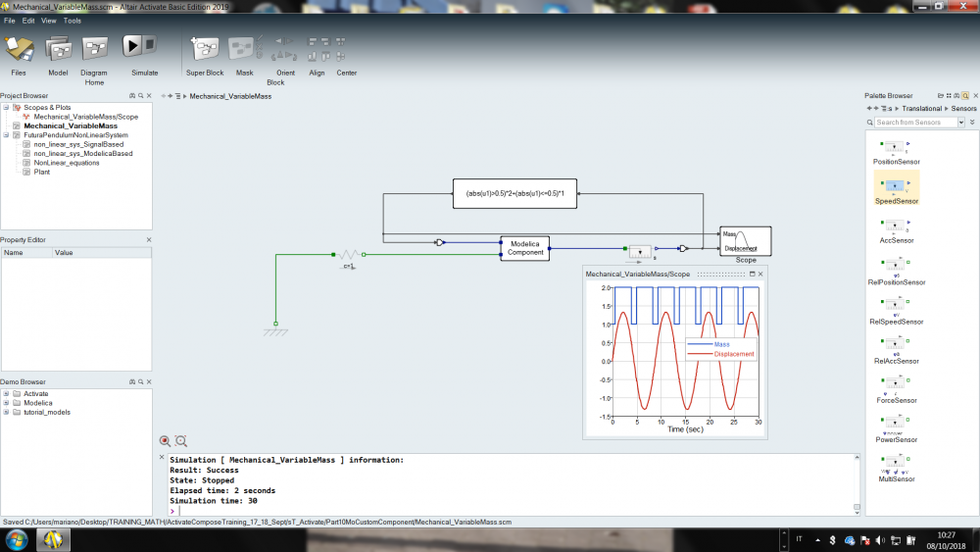980x552 pixels.
Task: Open the Tools menu
Action: point(72,21)
